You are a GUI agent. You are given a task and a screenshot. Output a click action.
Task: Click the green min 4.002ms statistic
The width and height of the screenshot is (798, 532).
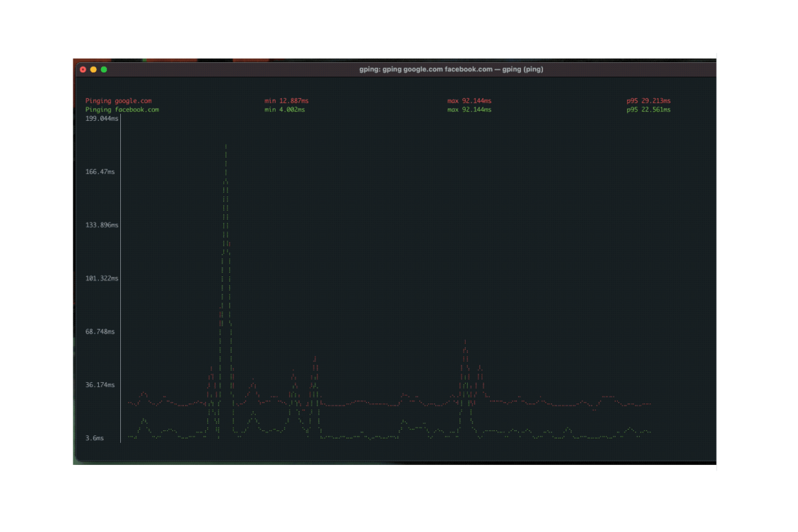coord(284,109)
